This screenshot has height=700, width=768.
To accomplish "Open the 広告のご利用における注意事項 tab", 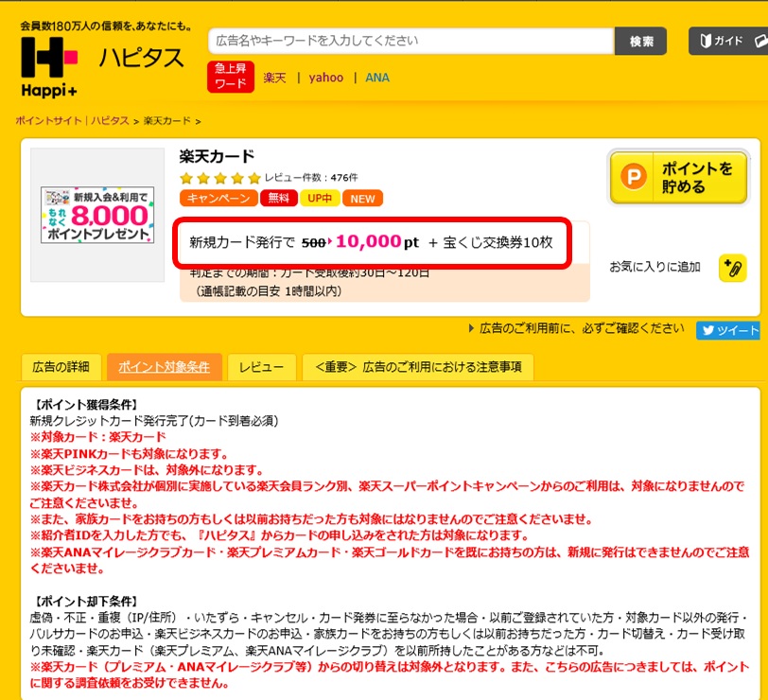I will click(x=418, y=367).
